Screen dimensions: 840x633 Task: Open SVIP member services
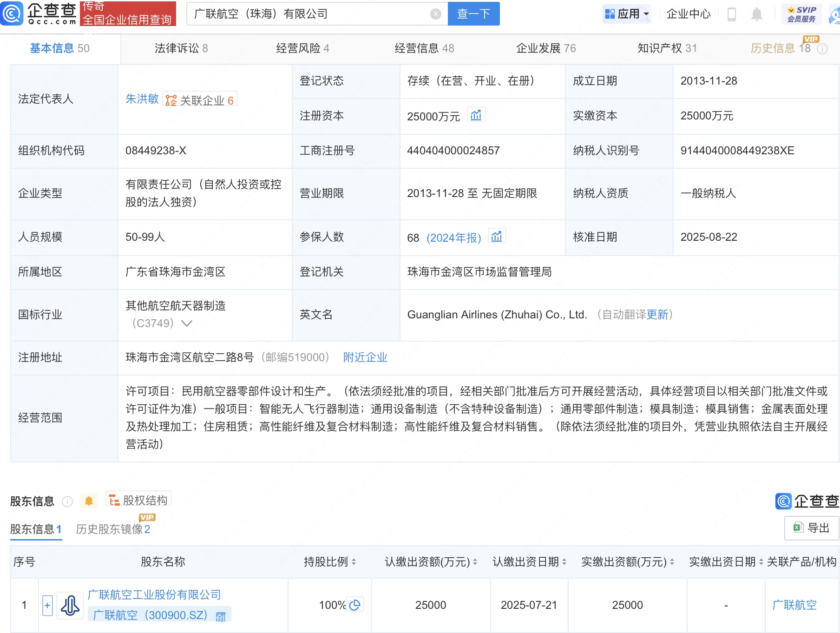(x=801, y=14)
